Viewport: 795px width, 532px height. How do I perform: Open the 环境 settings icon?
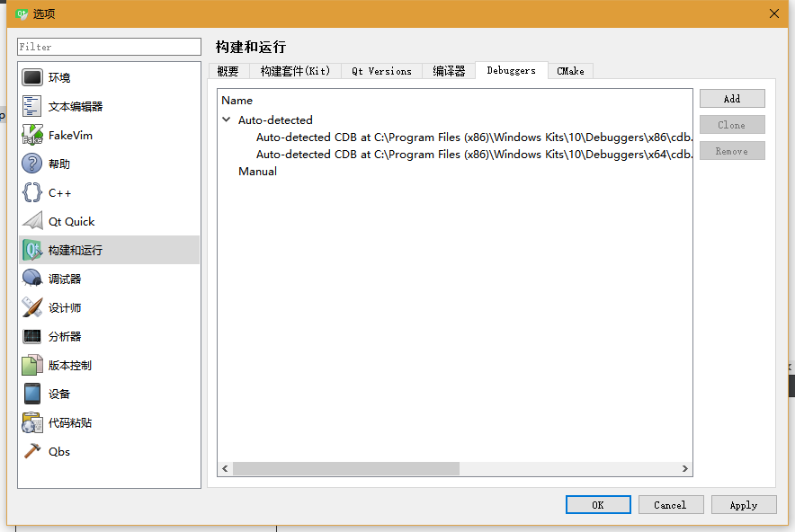(32, 77)
